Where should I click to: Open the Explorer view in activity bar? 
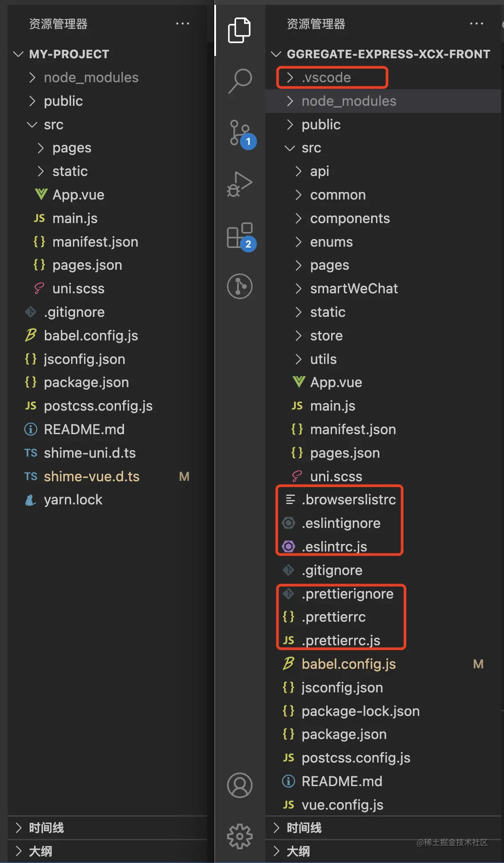239,30
